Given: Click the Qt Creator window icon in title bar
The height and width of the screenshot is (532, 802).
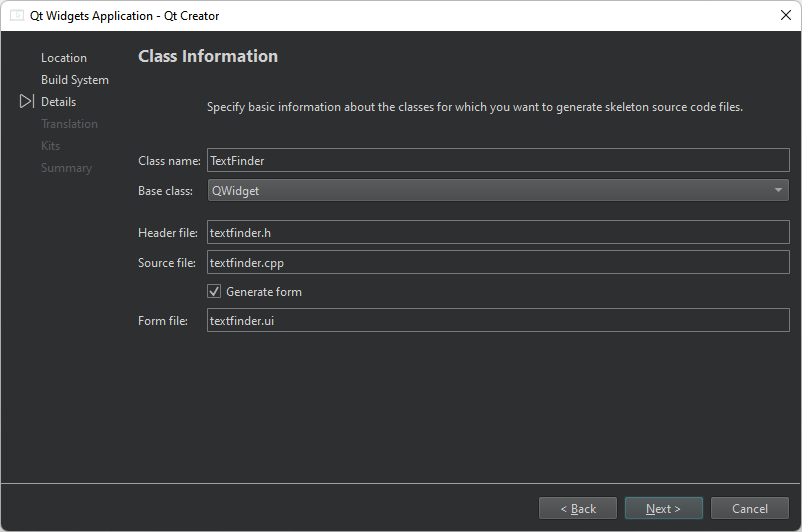Looking at the screenshot, I should pyautogui.click(x=17, y=16).
